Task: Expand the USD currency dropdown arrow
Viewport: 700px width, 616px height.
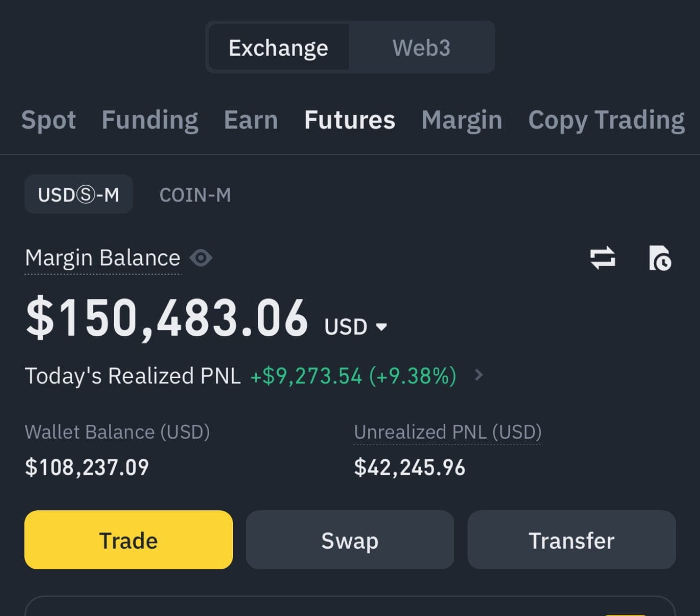Action: tap(381, 327)
